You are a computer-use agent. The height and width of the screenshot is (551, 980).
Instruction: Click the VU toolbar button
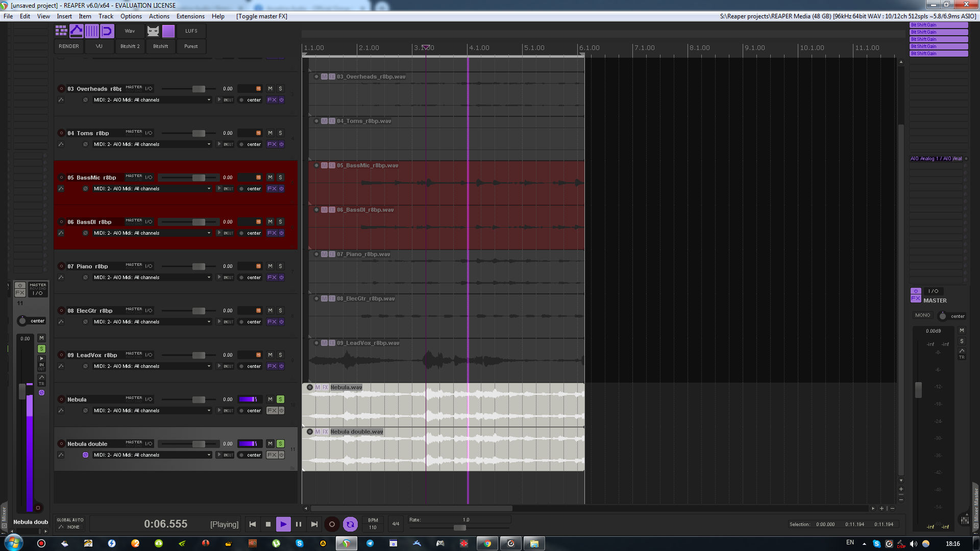pyautogui.click(x=100, y=46)
